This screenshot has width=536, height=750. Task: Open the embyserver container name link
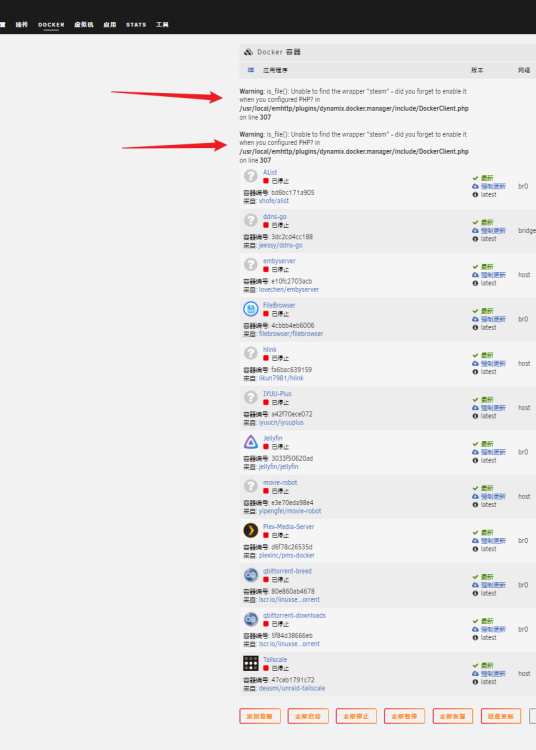pos(279,261)
